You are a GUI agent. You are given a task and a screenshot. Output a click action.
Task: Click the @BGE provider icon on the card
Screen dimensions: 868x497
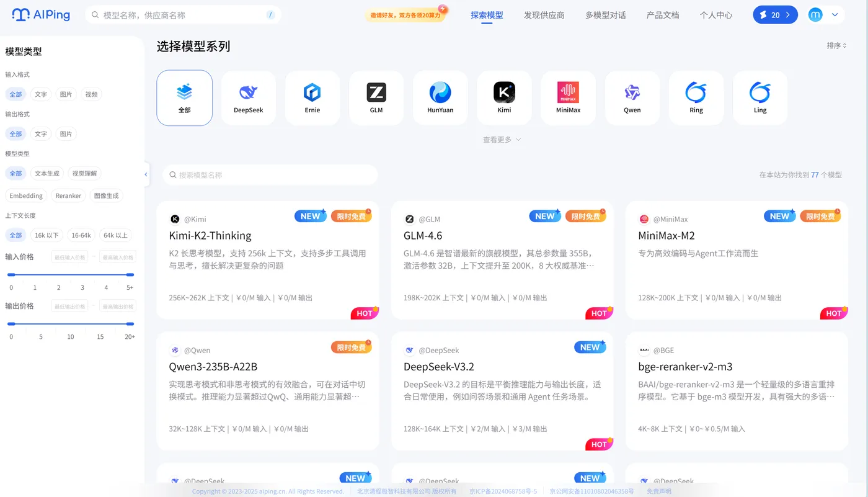click(644, 350)
